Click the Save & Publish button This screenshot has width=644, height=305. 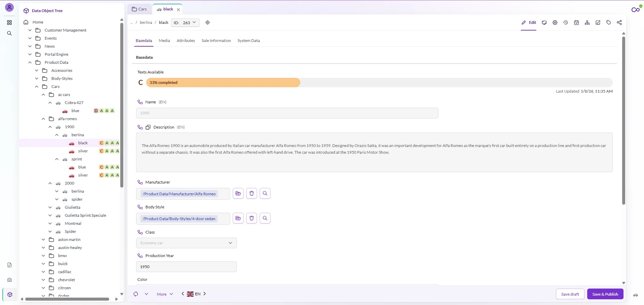(605, 294)
